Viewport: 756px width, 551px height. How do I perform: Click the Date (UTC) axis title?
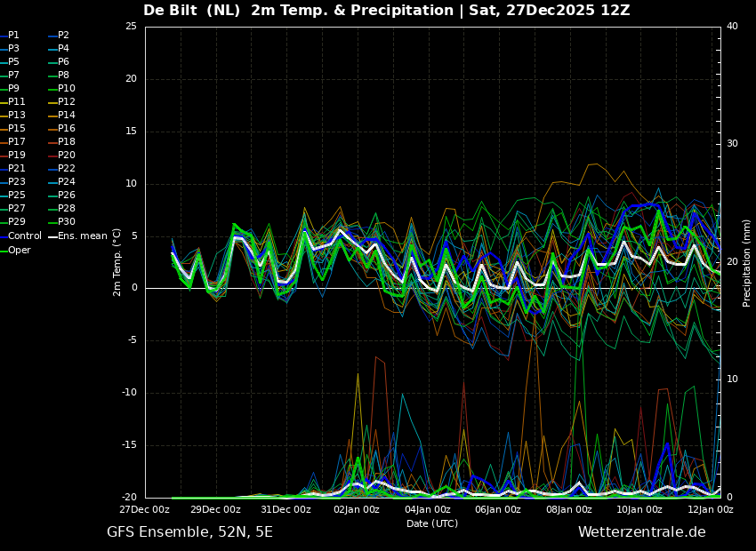[432, 523]
